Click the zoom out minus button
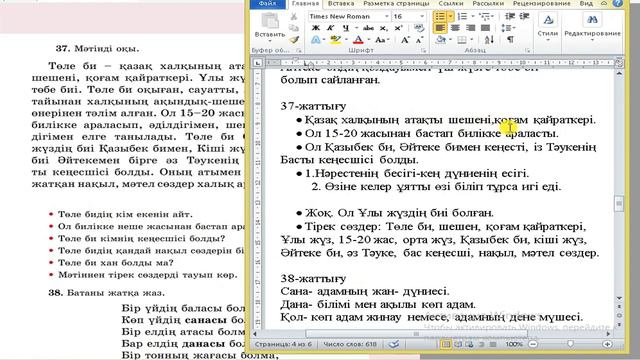The image size is (640, 360). (533, 344)
